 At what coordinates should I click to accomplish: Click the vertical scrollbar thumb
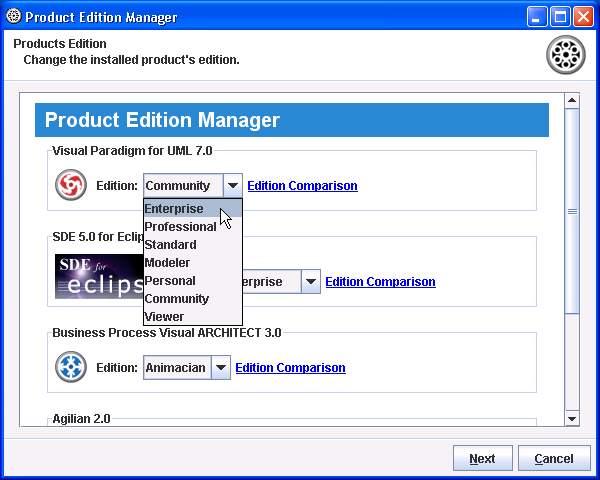pos(572,211)
